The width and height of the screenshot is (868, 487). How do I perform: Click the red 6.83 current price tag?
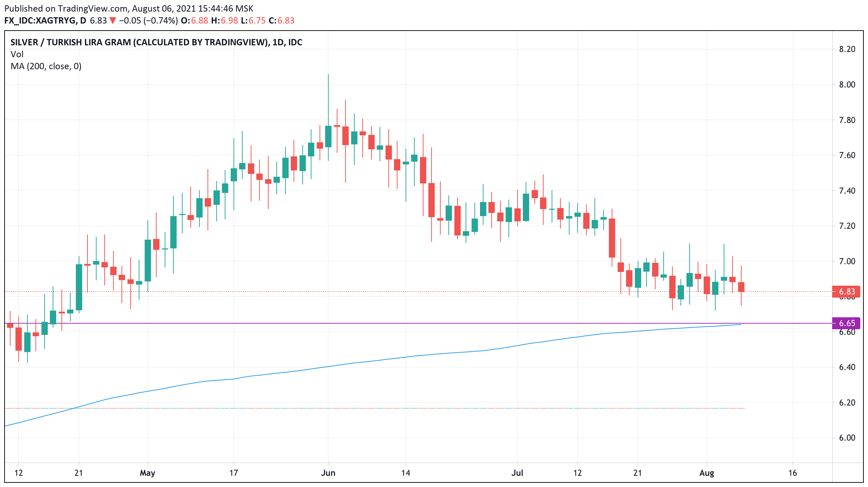pyautogui.click(x=846, y=292)
